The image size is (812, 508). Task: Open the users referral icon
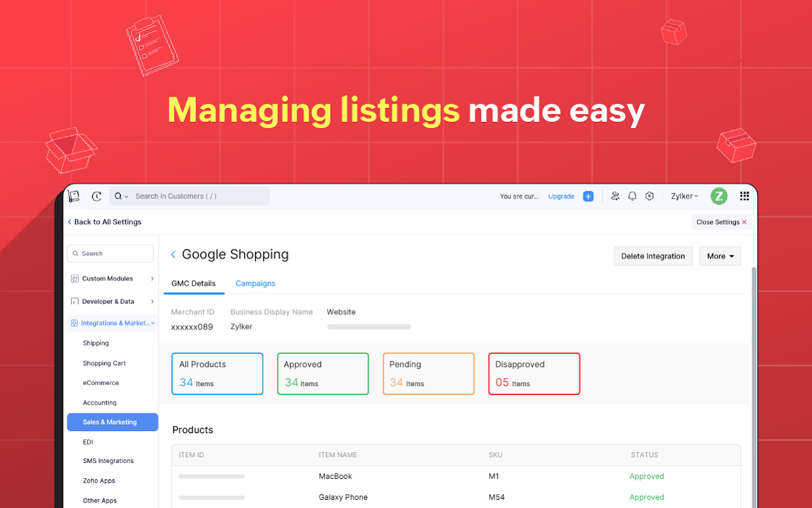tap(615, 196)
